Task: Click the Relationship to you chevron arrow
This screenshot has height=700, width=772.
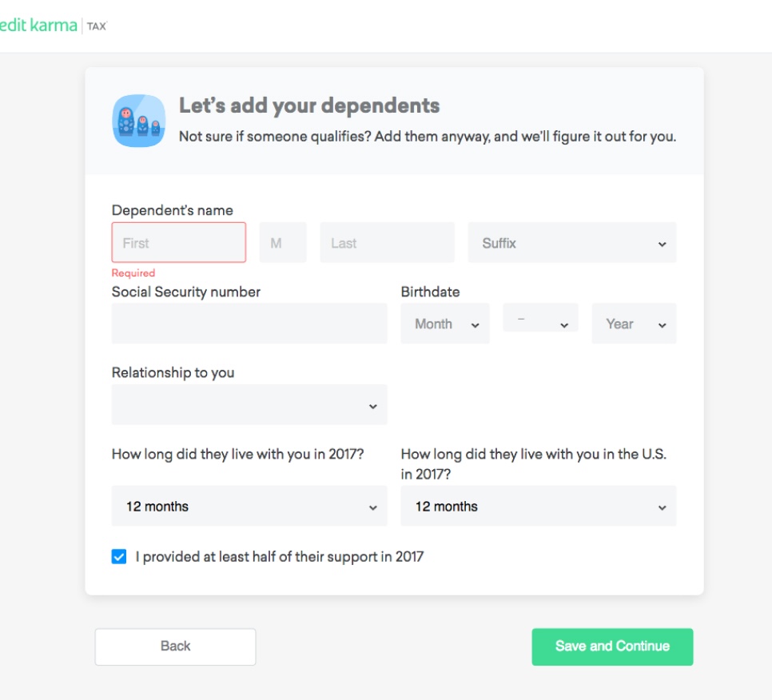Action: point(372,406)
